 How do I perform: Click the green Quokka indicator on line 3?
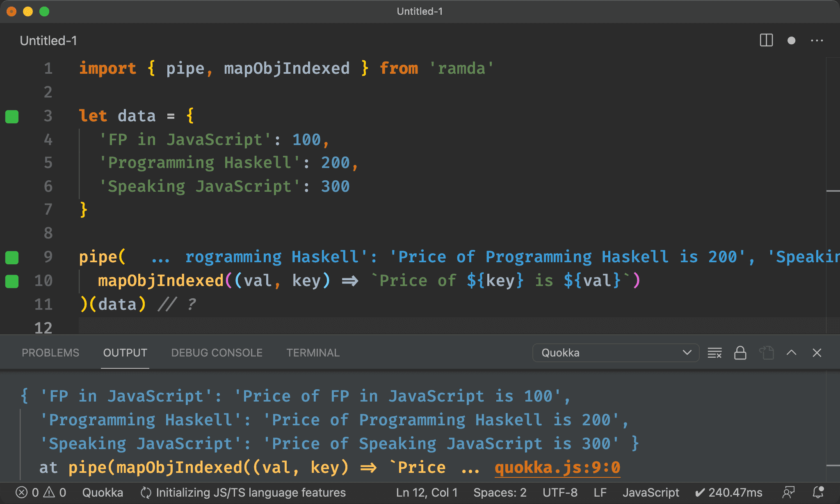point(12,116)
